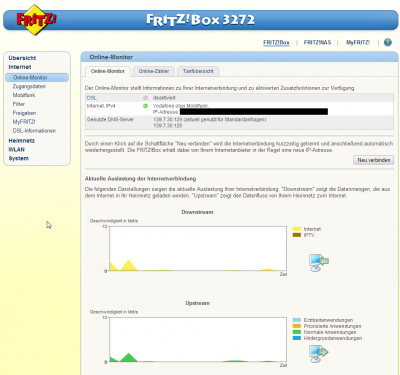Click the Genutzte DNS-Server label
The image size is (400, 375).
pos(110,119)
